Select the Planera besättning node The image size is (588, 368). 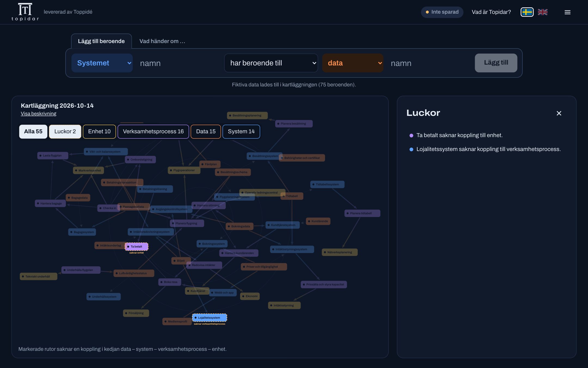(x=294, y=124)
